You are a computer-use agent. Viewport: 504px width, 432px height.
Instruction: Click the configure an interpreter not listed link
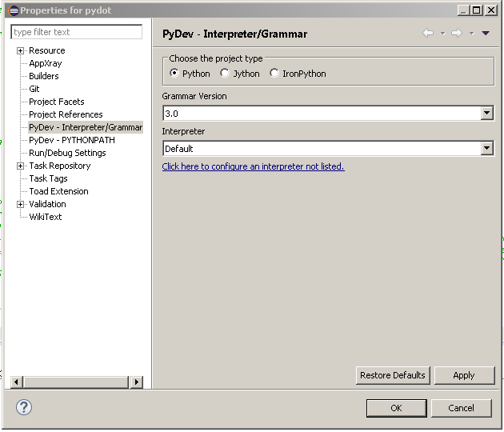(x=254, y=166)
